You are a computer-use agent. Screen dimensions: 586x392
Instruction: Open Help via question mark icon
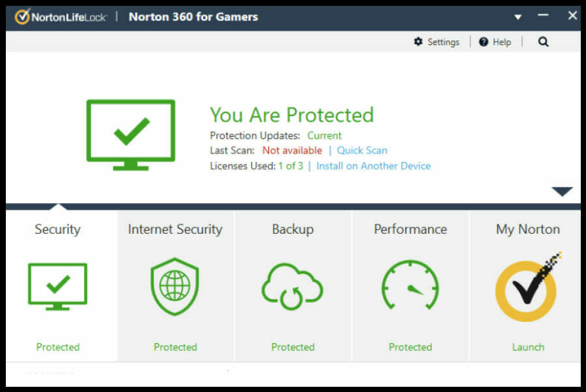[484, 42]
